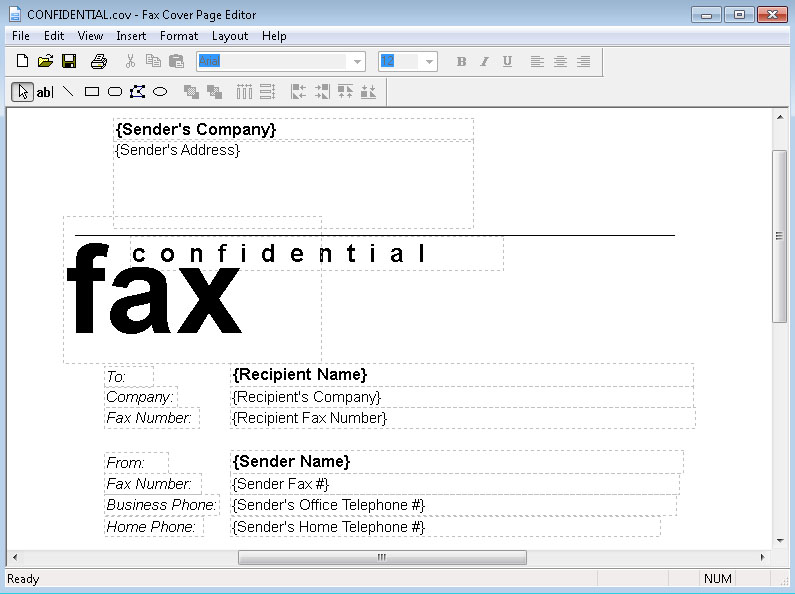This screenshot has height=594, width=795.
Task: Choose the Line drawing tool
Action: point(68,92)
